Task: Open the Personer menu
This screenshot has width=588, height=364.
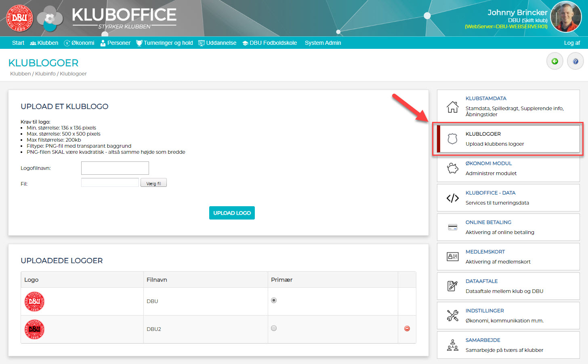Action: tap(115, 43)
